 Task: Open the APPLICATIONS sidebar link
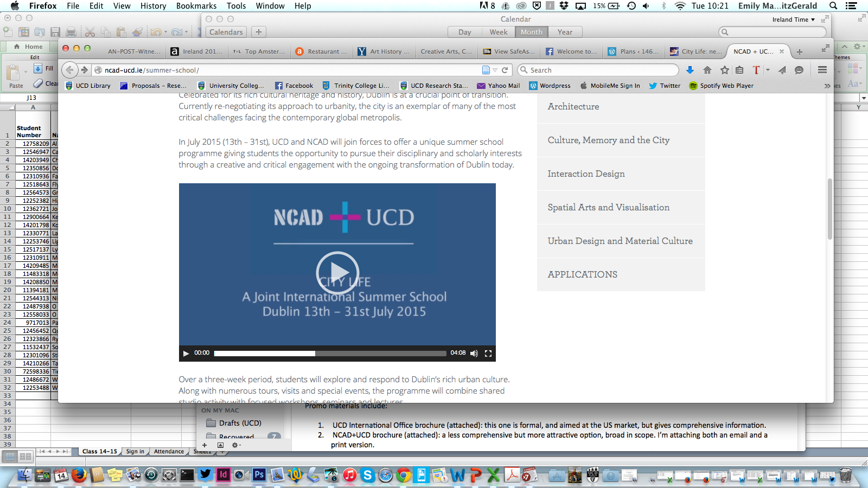point(582,274)
